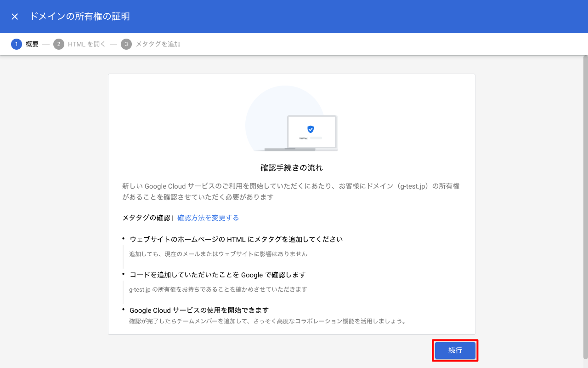
Task: Click the blue shield checkmark illustration
Action: pos(311,129)
